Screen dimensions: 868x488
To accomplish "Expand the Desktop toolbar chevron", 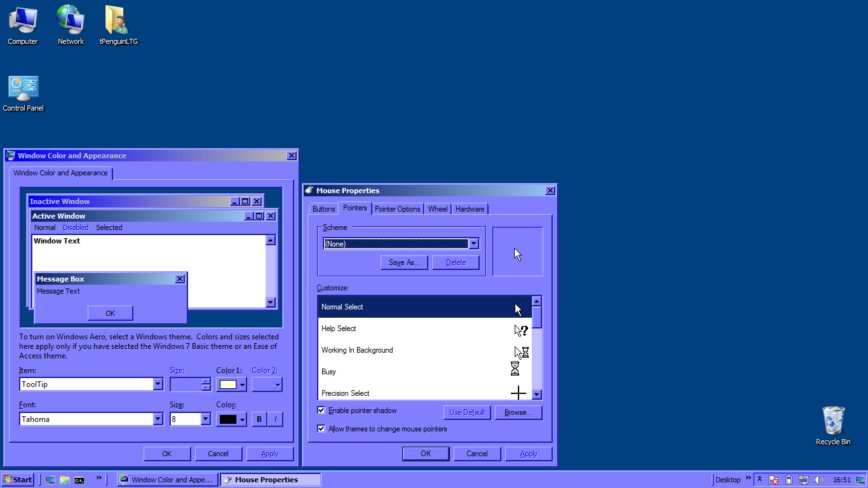I will [748, 478].
